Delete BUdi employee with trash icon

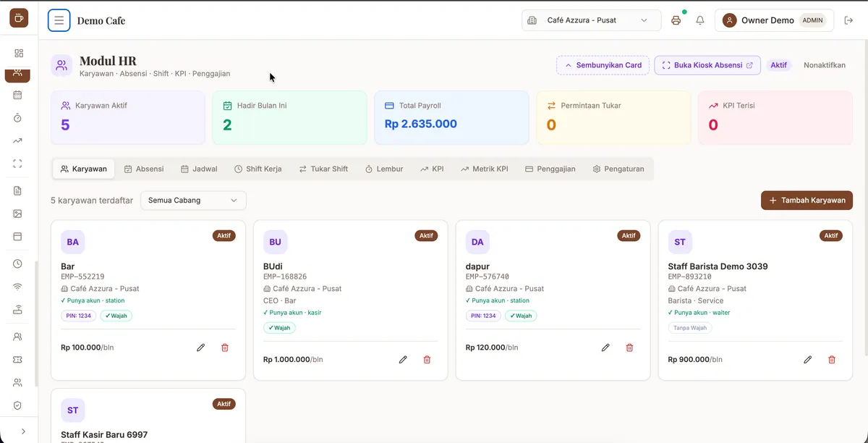tap(427, 360)
